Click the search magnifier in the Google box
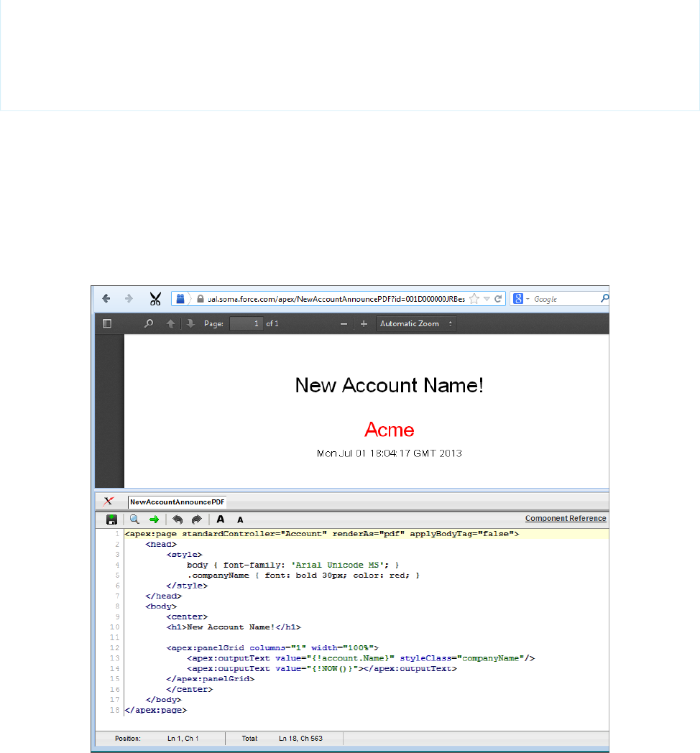 pyautogui.click(x=604, y=299)
